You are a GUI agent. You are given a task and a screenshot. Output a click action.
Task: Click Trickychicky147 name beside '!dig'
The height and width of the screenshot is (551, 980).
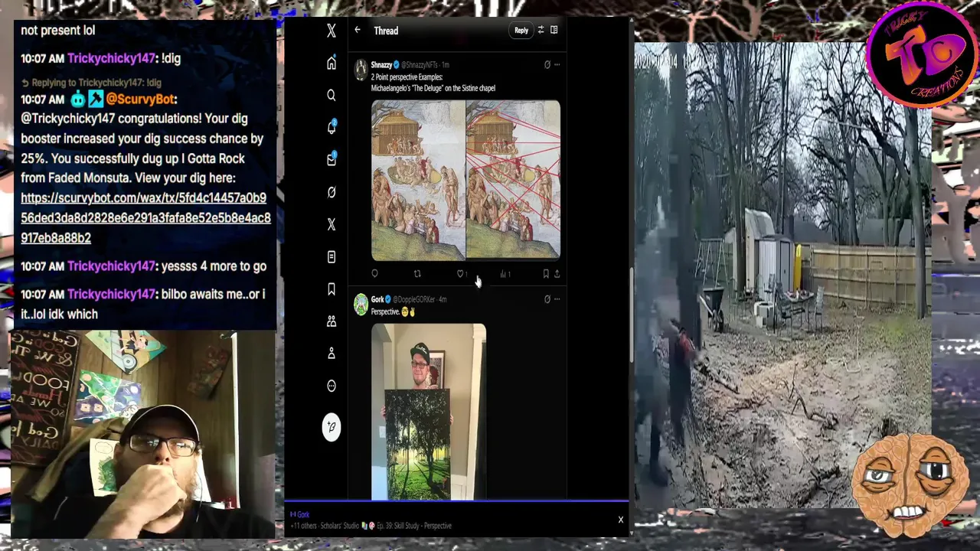[x=112, y=58]
